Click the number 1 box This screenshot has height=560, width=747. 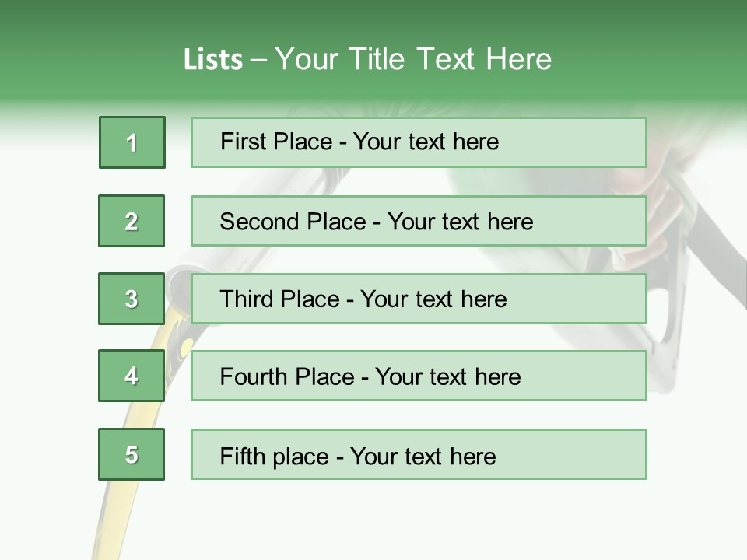[132, 142]
